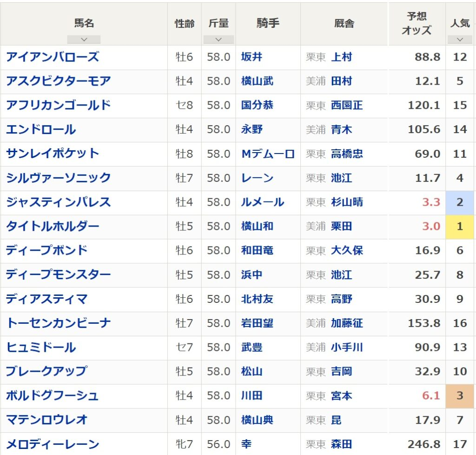Image resolution: width=476 pixels, height=455 pixels.
Task: Click the 騎手 column header
Action: point(268,23)
